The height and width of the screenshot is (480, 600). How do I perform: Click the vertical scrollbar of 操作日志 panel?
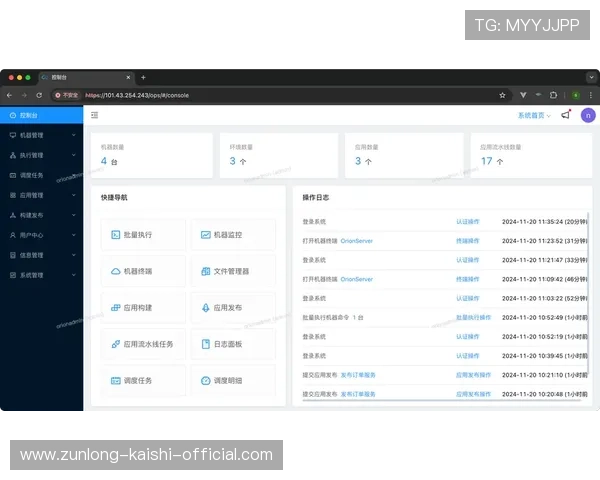point(588,293)
